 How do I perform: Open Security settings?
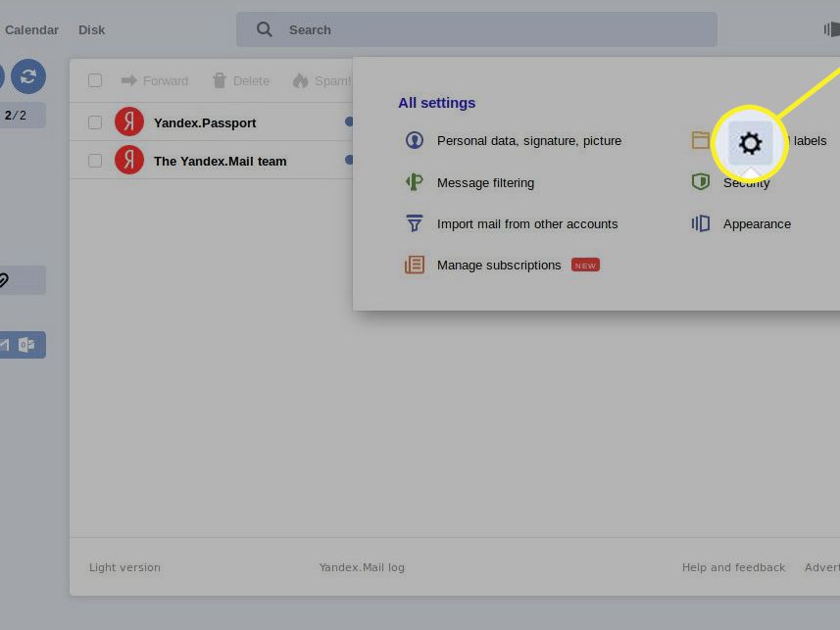pyautogui.click(x=746, y=182)
